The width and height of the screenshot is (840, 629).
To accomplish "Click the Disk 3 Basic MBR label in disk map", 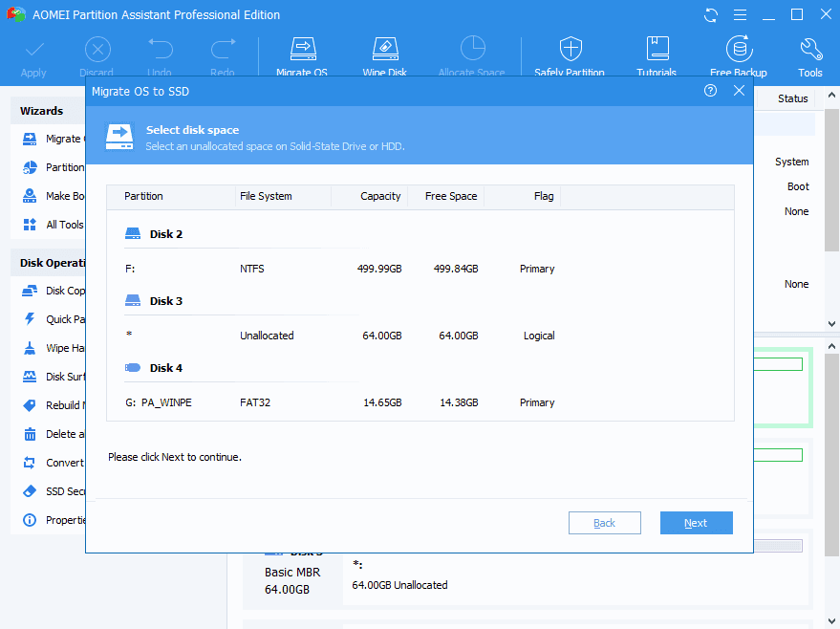I will 292,573.
